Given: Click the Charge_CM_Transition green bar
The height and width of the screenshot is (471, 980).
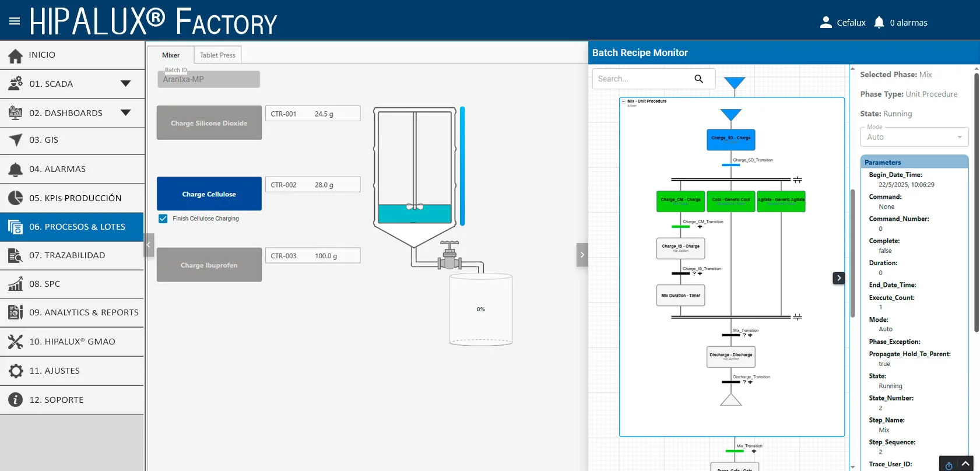Looking at the screenshot, I should [681, 226].
